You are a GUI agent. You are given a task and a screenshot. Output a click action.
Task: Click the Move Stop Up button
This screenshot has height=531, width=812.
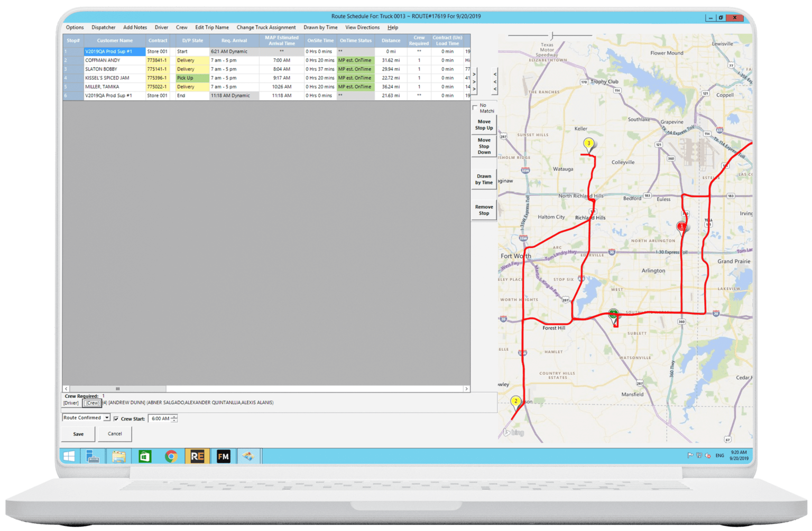tap(484, 125)
